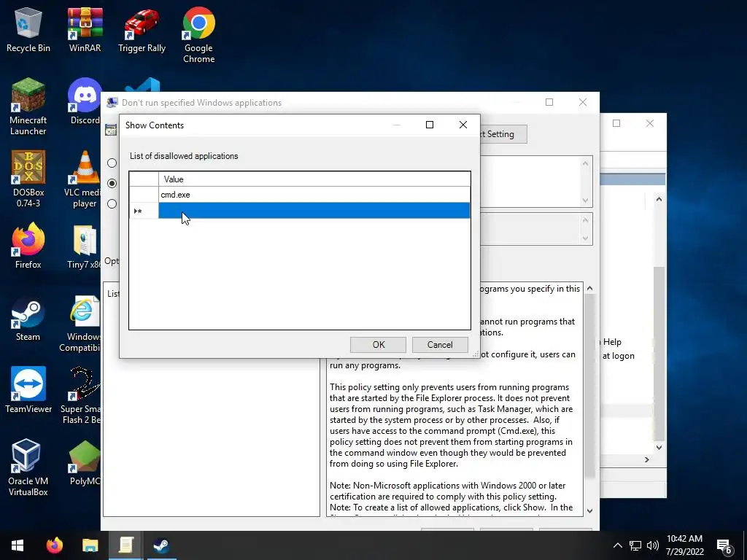Open the PolyMC desktop shortcut
Image resolution: width=747 pixels, height=560 pixels.
[x=85, y=462]
